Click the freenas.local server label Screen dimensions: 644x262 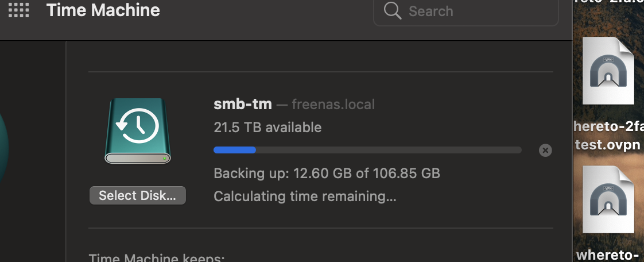tap(333, 105)
